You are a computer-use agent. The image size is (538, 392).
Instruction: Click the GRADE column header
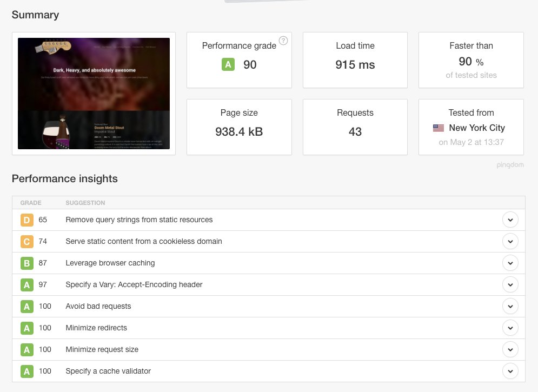(x=31, y=203)
